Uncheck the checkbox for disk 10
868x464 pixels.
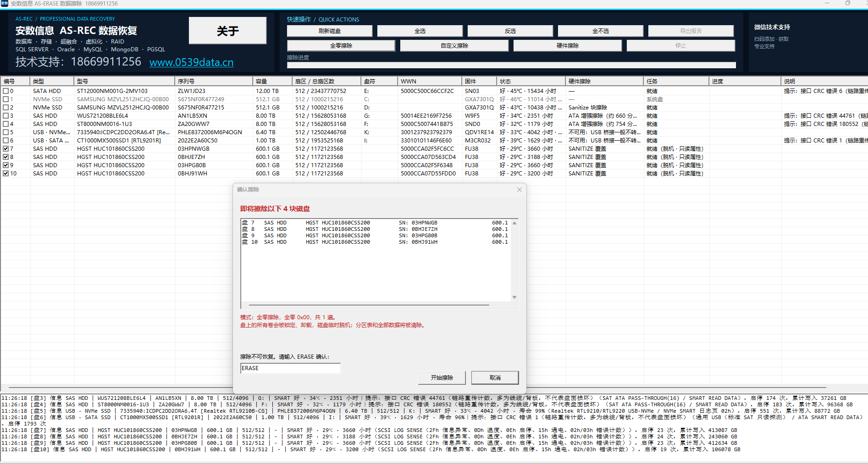(x=6, y=174)
